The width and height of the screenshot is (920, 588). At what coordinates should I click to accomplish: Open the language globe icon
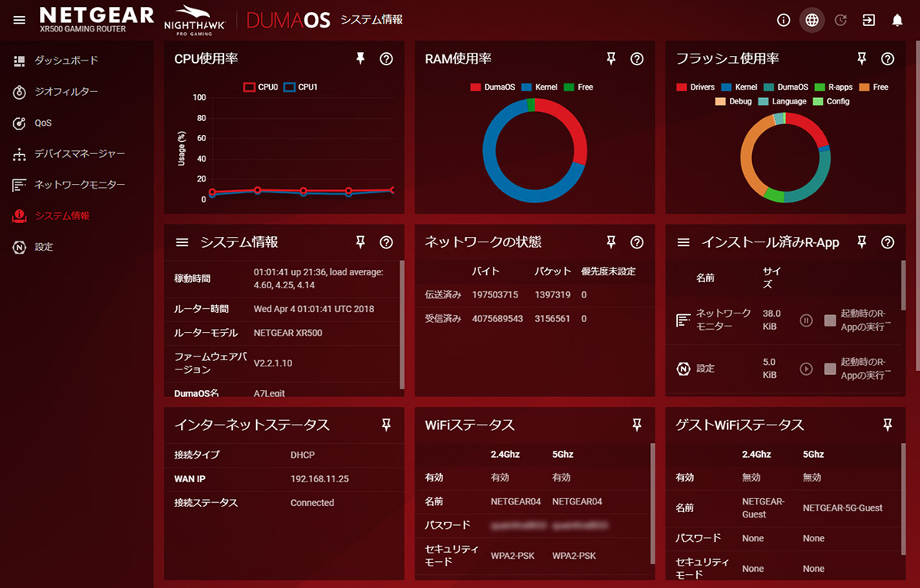pyautogui.click(x=812, y=20)
